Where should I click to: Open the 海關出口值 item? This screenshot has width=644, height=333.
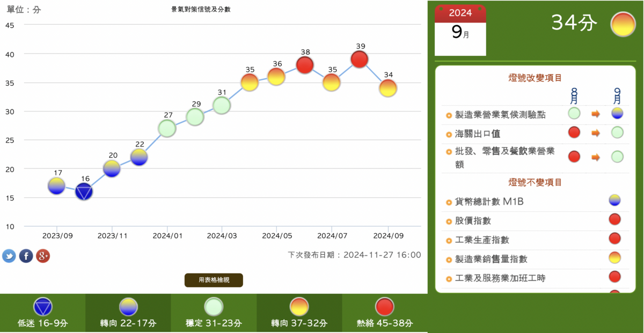(x=478, y=134)
